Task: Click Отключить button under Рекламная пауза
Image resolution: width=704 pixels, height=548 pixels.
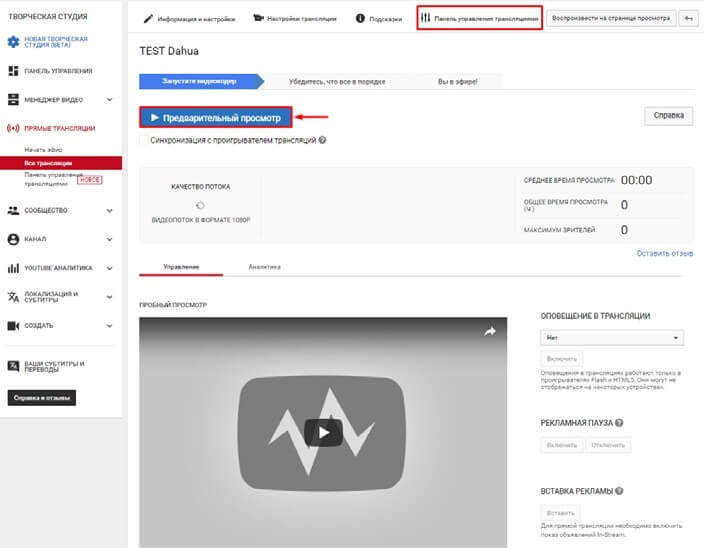Action: (x=608, y=445)
